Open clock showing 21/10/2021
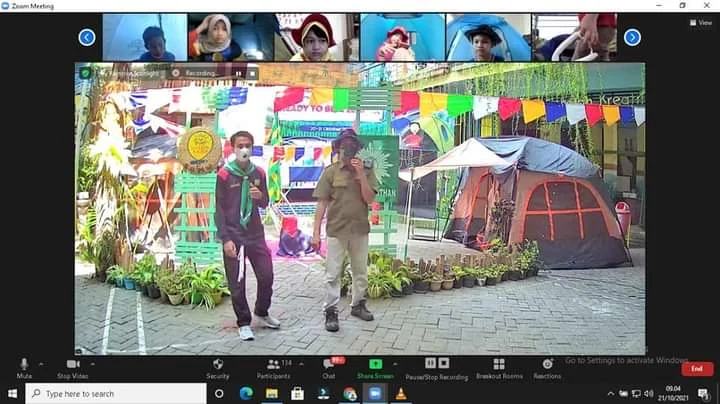Image resolution: width=720 pixels, height=404 pixels. [673, 393]
